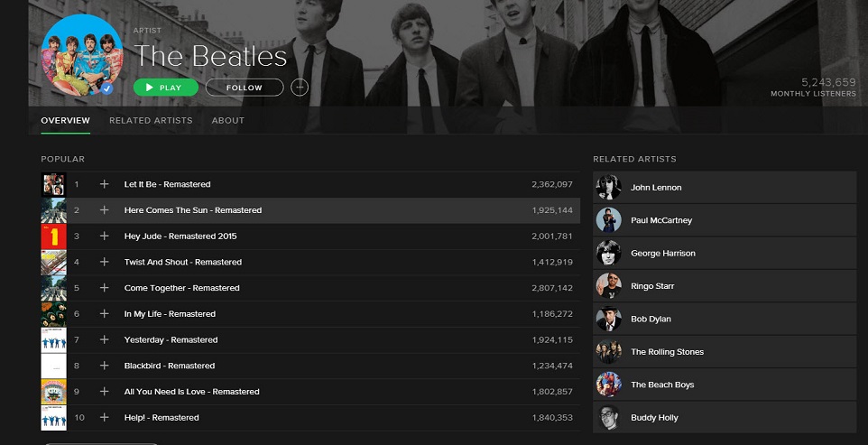
Task: Open the About tab
Action: click(227, 120)
